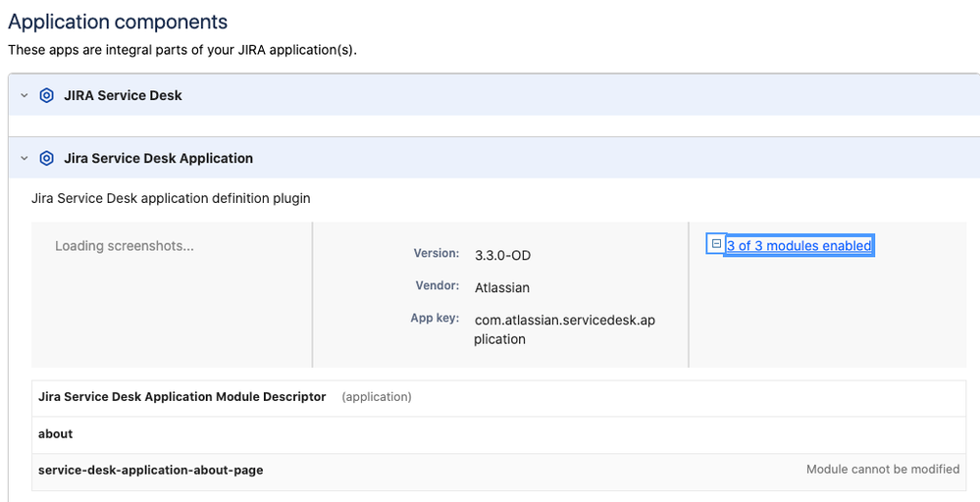Click the Application components heading
This screenshot has height=502, width=980.
[118, 22]
